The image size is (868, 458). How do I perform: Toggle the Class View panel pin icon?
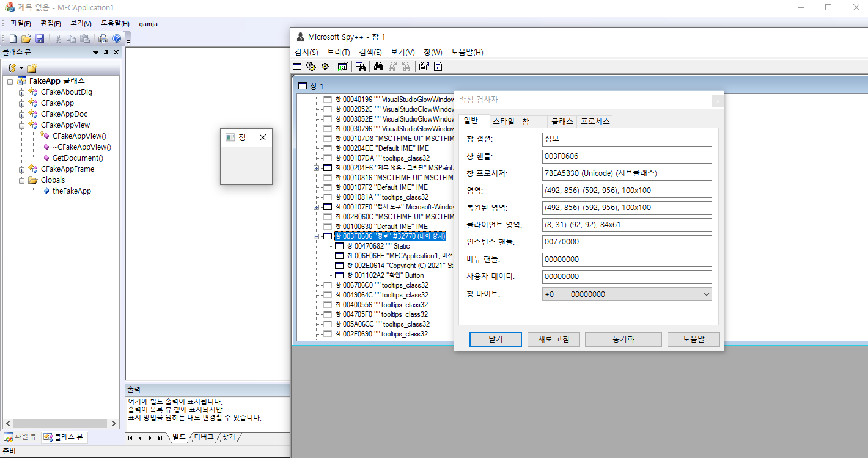point(106,53)
